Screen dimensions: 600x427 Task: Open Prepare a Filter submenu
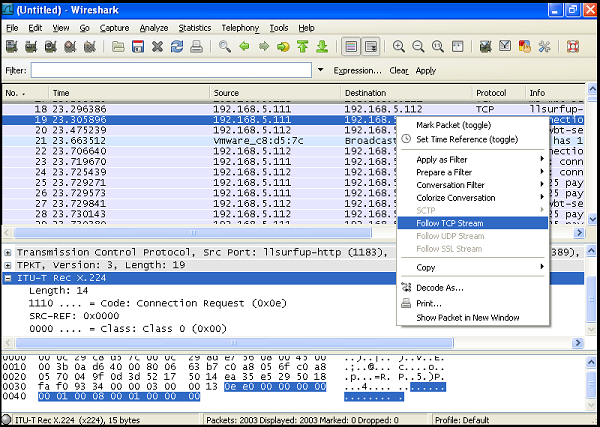click(x=473, y=172)
